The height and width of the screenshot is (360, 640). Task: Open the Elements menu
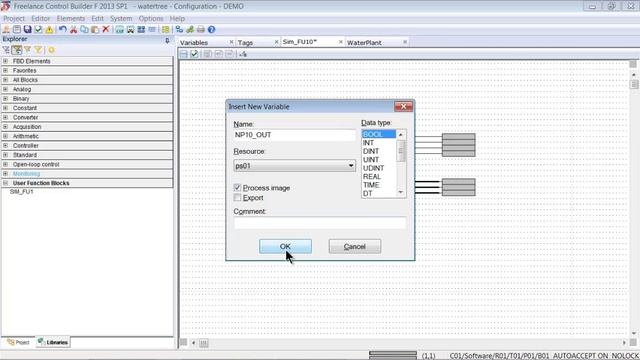click(71, 18)
